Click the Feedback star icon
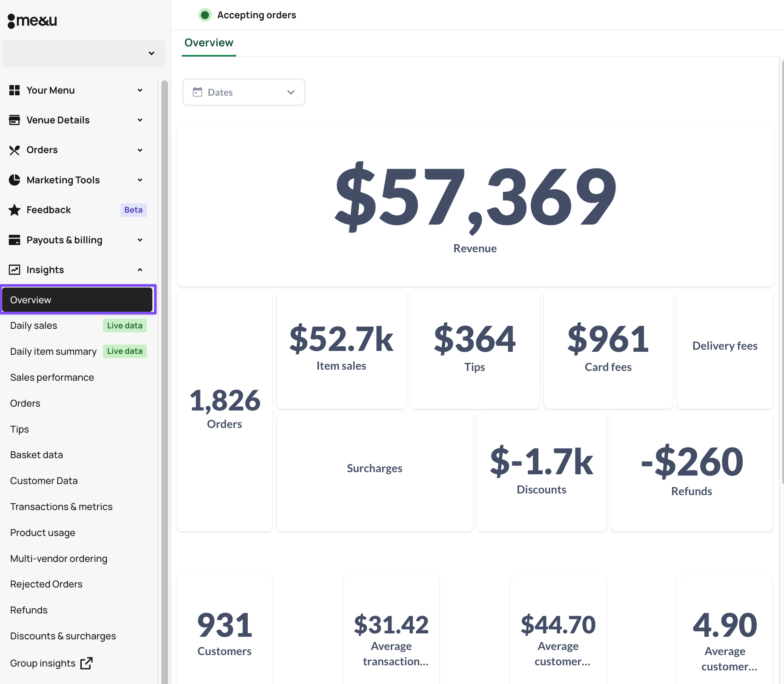The height and width of the screenshot is (684, 784). [x=14, y=210]
